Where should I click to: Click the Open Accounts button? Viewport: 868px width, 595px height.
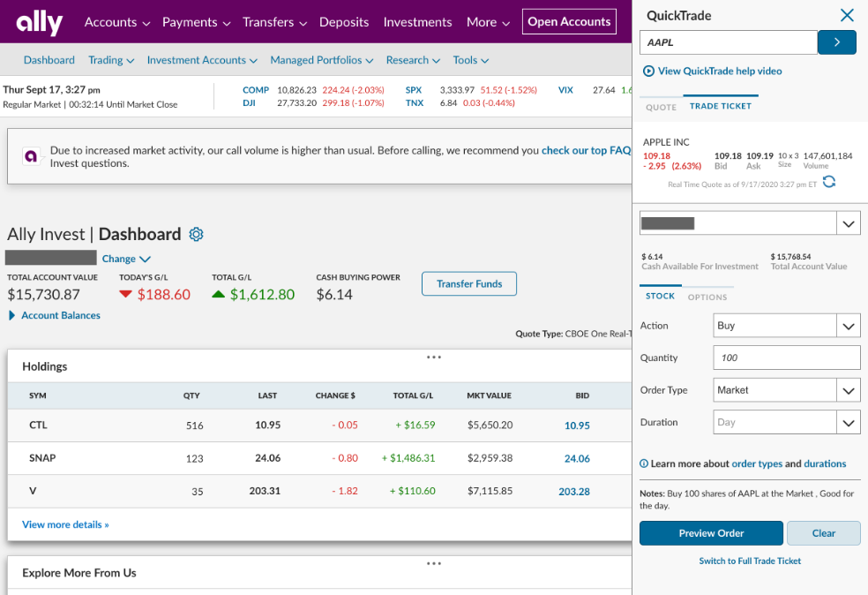click(x=569, y=21)
